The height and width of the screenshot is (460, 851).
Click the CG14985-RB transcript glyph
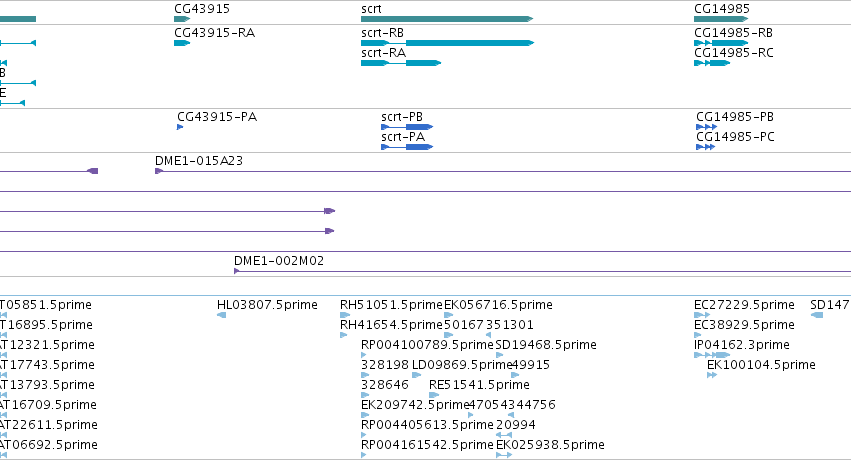click(721, 43)
